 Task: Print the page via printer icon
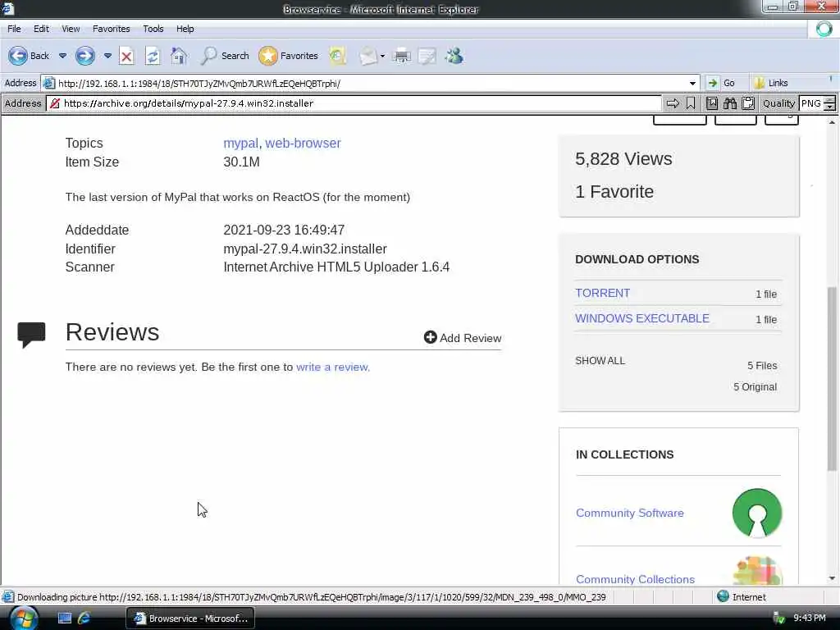(401, 56)
